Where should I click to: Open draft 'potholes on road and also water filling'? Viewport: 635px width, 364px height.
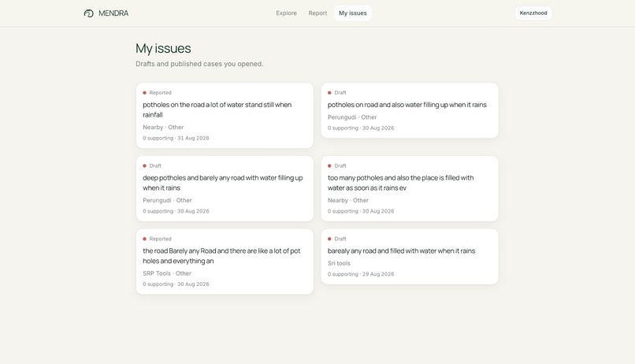pos(410,110)
